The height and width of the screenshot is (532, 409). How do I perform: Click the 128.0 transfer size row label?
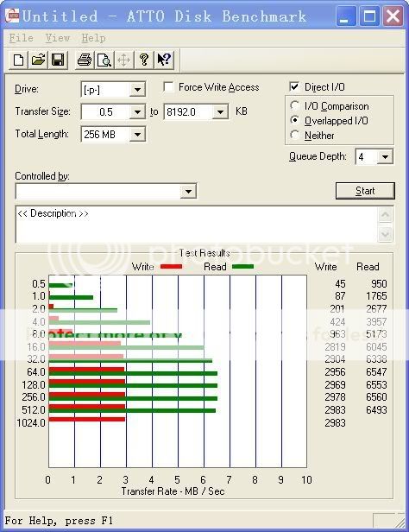pos(34,385)
